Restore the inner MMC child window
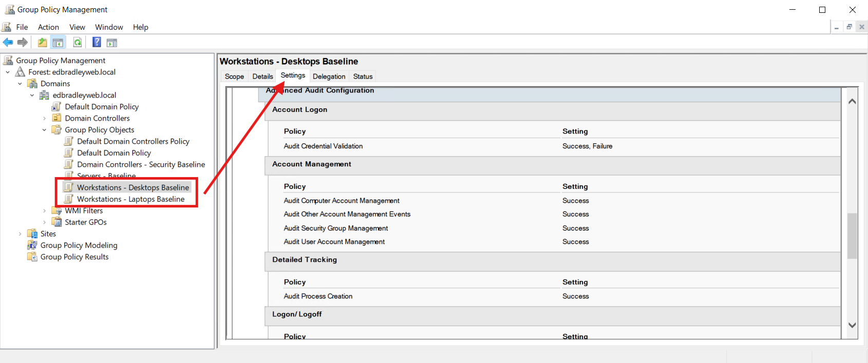The width and height of the screenshot is (868, 363). 849,27
